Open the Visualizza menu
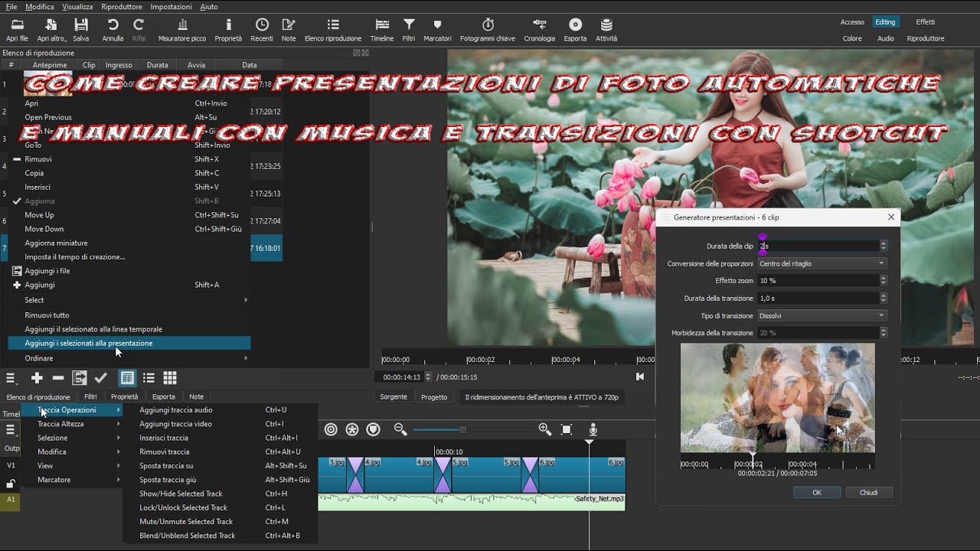 coord(77,6)
